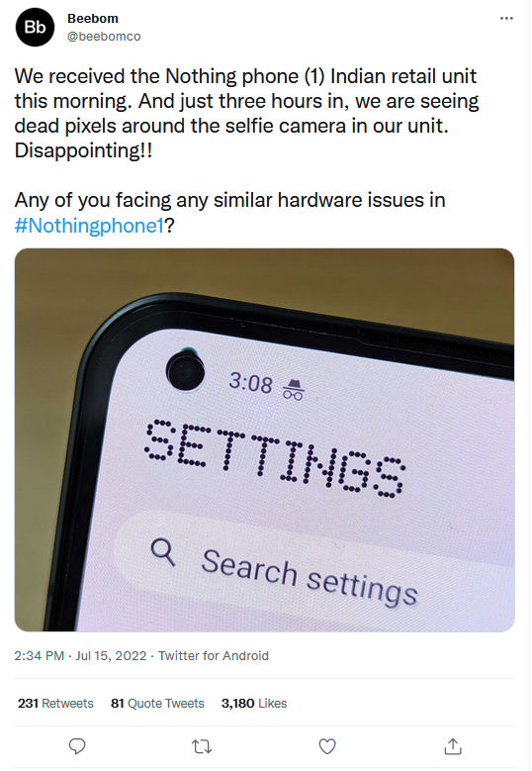The image size is (532, 771).
Task: View the 231 Retweets list
Action: pos(55,703)
